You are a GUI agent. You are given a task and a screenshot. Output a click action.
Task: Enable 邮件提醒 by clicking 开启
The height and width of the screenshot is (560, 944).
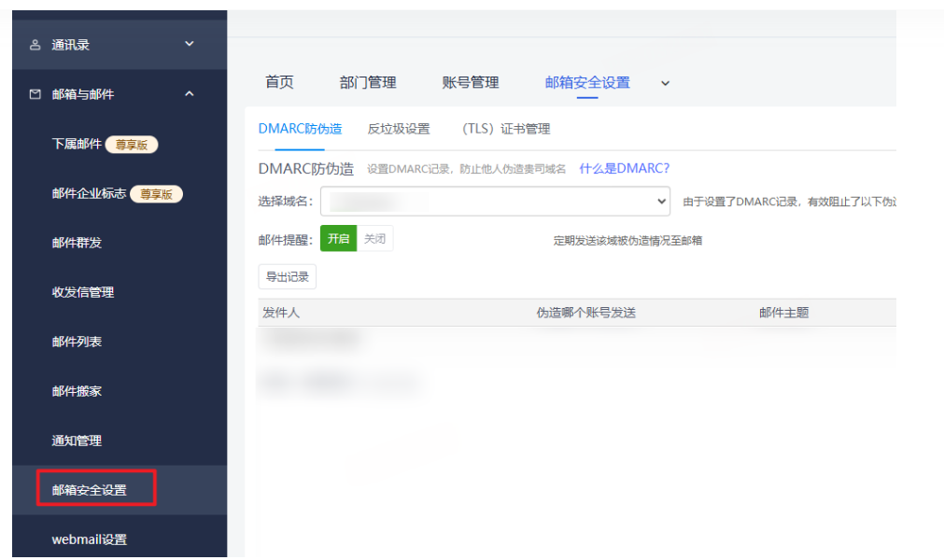(338, 238)
